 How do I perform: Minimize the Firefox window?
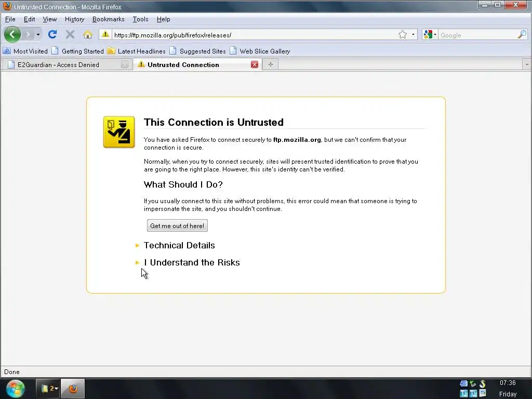(x=485, y=5)
